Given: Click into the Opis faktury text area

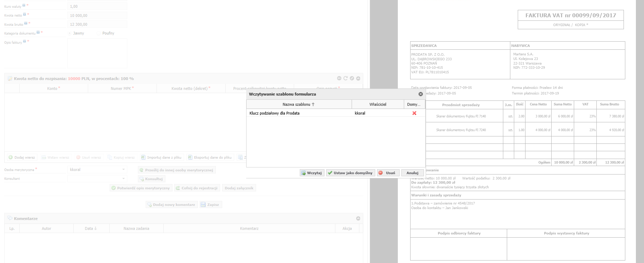Looking at the screenshot, I should click(97, 53).
